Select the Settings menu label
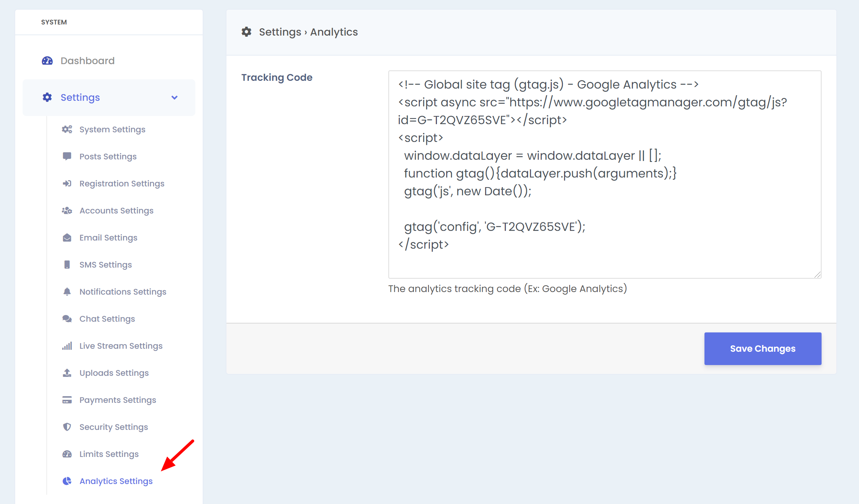Image resolution: width=859 pixels, height=504 pixels. pyautogui.click(x=80, y=97)
